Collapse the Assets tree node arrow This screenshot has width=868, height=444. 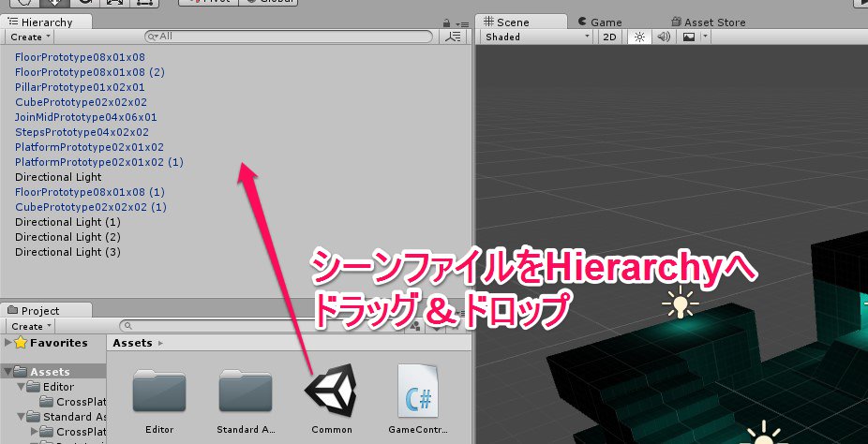coord(7,372)
